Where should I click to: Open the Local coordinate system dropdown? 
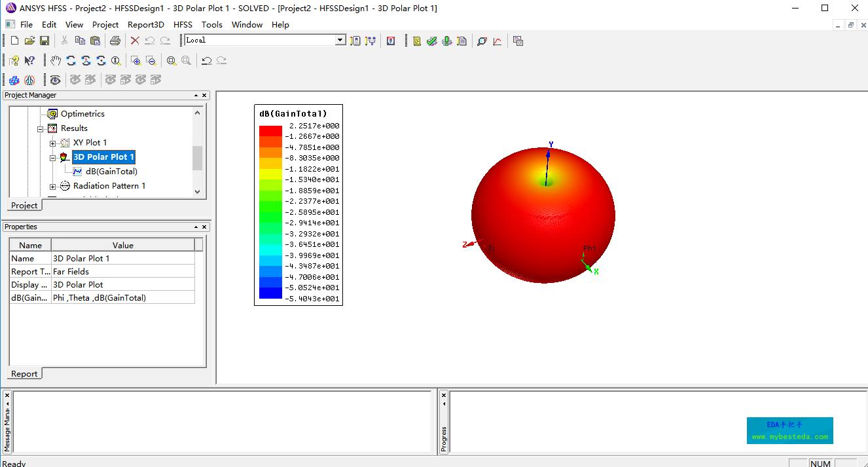[340, 41]
